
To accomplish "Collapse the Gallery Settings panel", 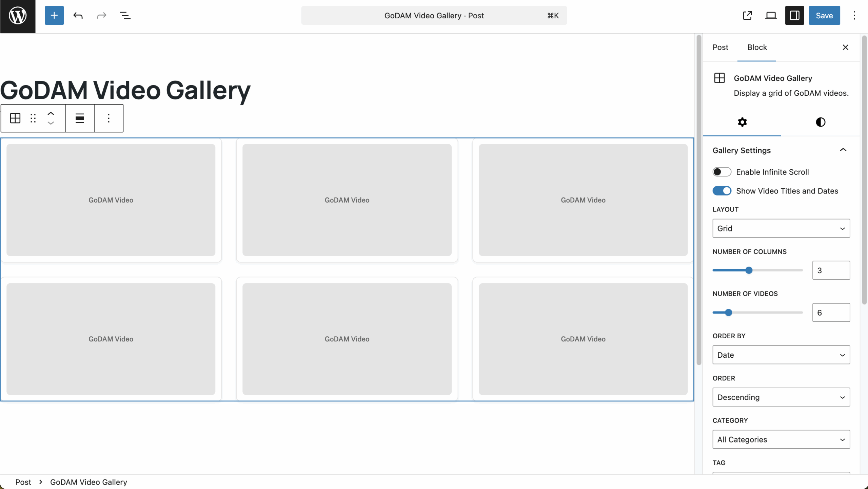I will 843,150.
